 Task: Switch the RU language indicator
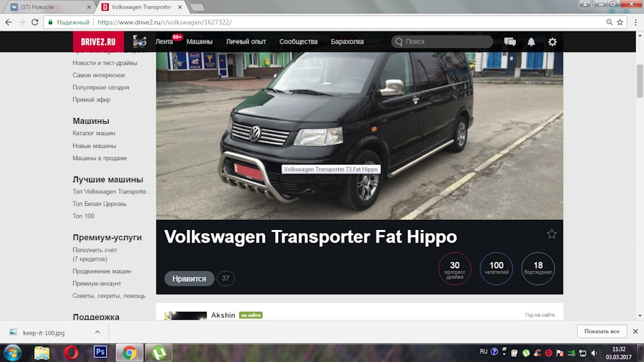pyautogui.click(x=484, y=352)
